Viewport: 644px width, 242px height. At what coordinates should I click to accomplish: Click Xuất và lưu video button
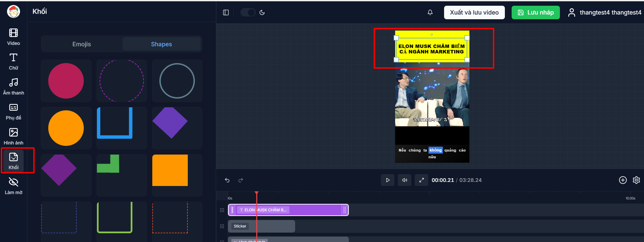click(x=474, y=12)
